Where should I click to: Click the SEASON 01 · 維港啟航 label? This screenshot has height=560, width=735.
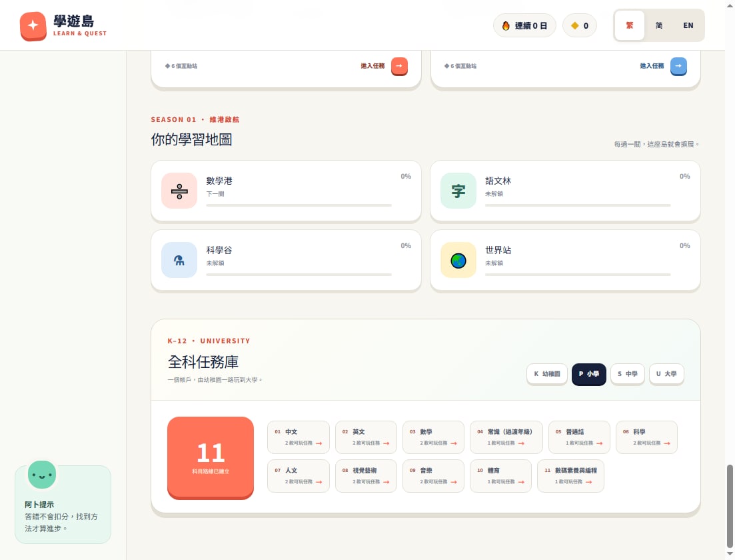coord(195,119)
